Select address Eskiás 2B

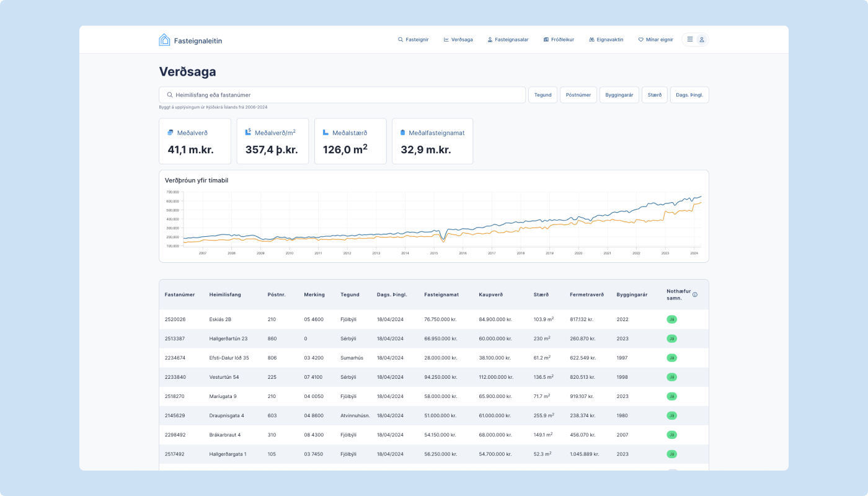(220, 319)
